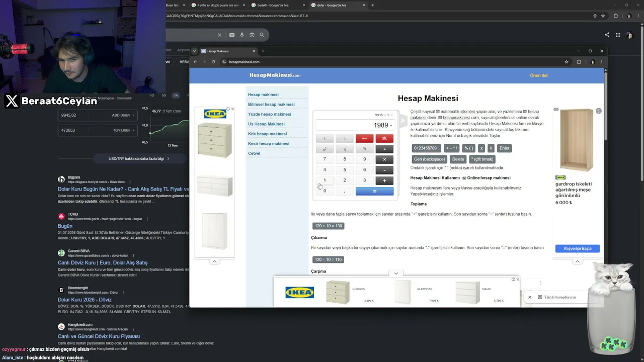Open the Kök hesap makinesi link
This screenshot has height=362, width=644.
[x=268, y=134]
